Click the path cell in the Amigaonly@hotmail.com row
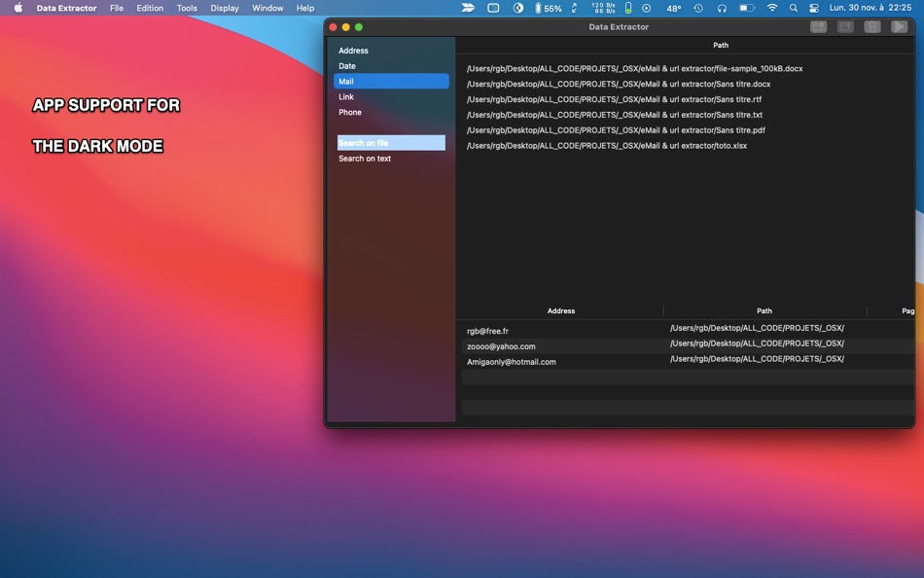This screenshot has height=578, width=924. [757, 359]
